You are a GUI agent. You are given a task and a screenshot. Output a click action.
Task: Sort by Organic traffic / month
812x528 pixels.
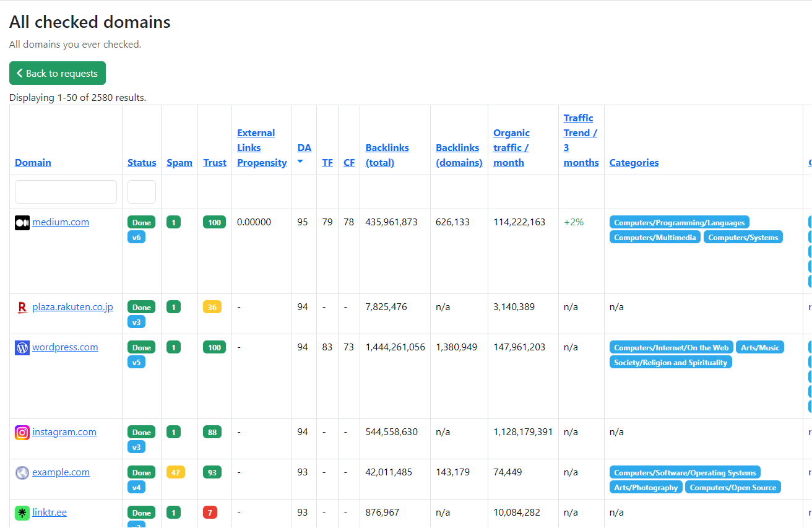511,148
